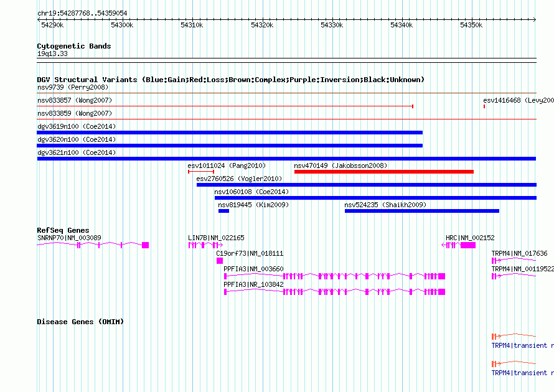Click the blue esv2760526 gain bar
This screenshot has height=392, width=554.
[x=367, y=185]
